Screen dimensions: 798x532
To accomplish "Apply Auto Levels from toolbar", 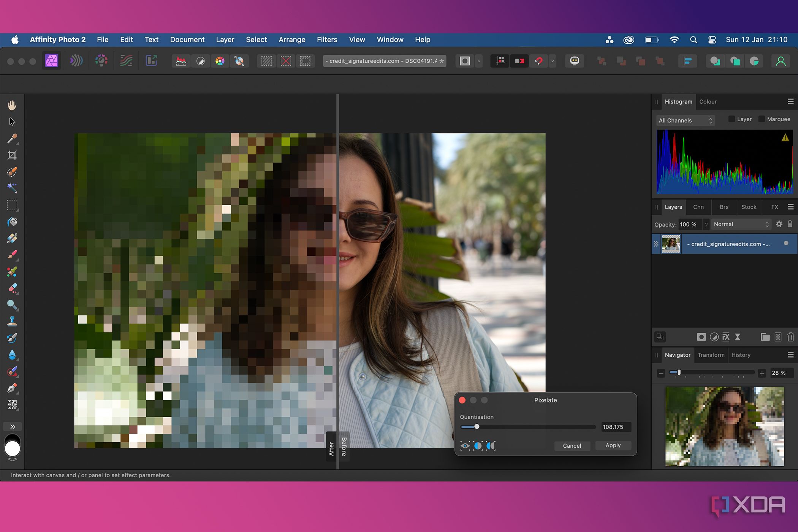I will pyautogui.click(x=181, y=61).
